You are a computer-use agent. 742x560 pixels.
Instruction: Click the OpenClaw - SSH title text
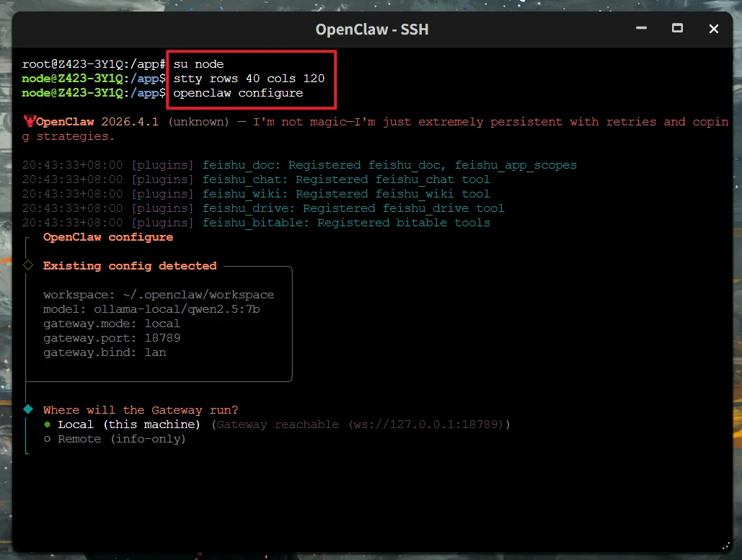[372, 30]
